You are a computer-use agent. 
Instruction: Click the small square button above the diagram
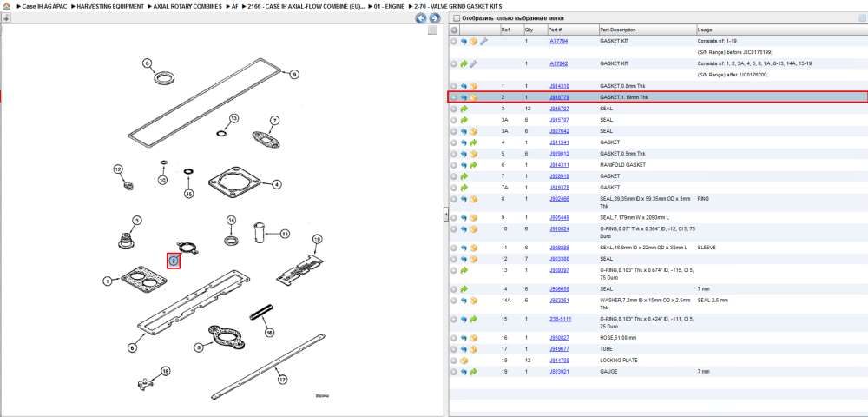click(x=432, y=30)
